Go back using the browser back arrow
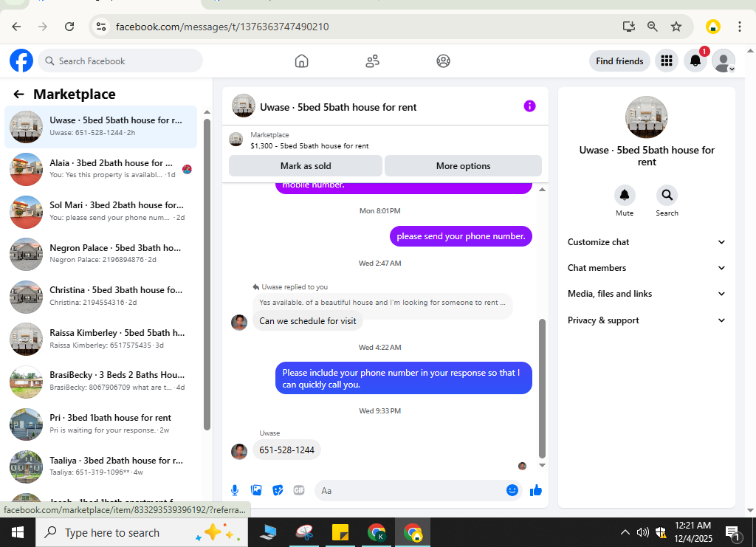This screenshot has height=547, width=756. coord(16,27)
